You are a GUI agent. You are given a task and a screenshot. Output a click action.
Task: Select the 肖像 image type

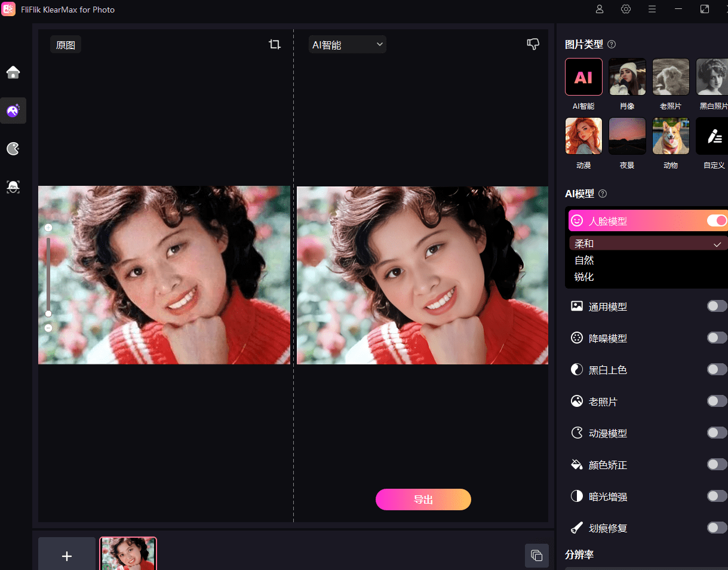coord(627,77)
